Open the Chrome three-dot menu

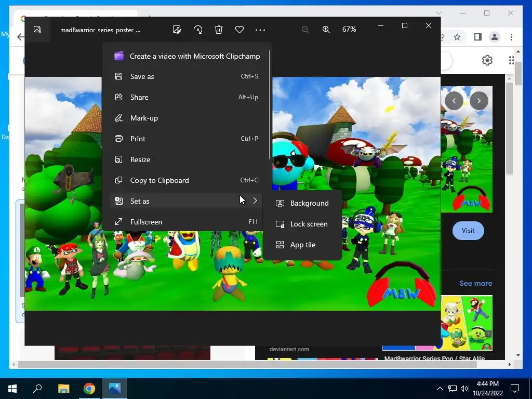click(x=511, y=37)
